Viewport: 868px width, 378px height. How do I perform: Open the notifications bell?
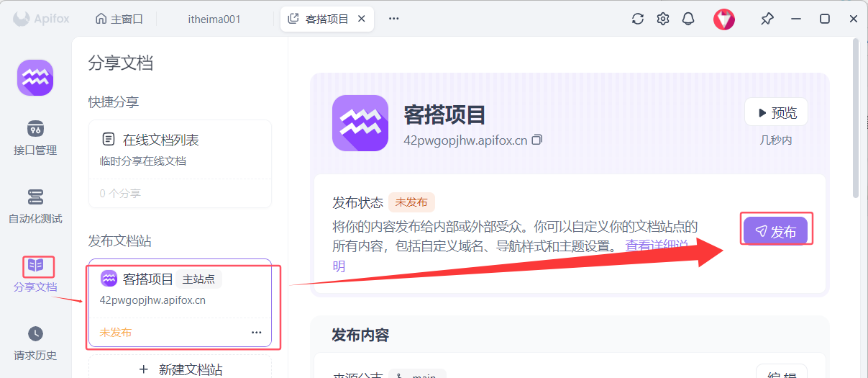[688, 19]
